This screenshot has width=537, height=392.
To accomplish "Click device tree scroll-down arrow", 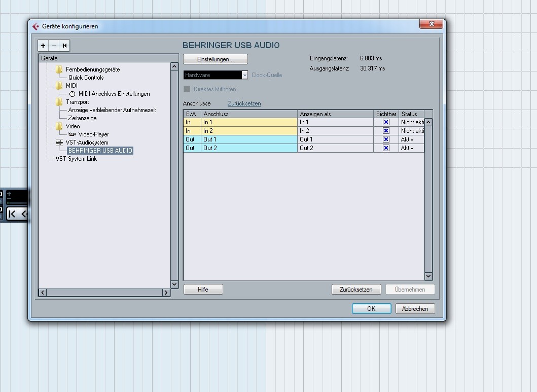I will click(174, 284).
